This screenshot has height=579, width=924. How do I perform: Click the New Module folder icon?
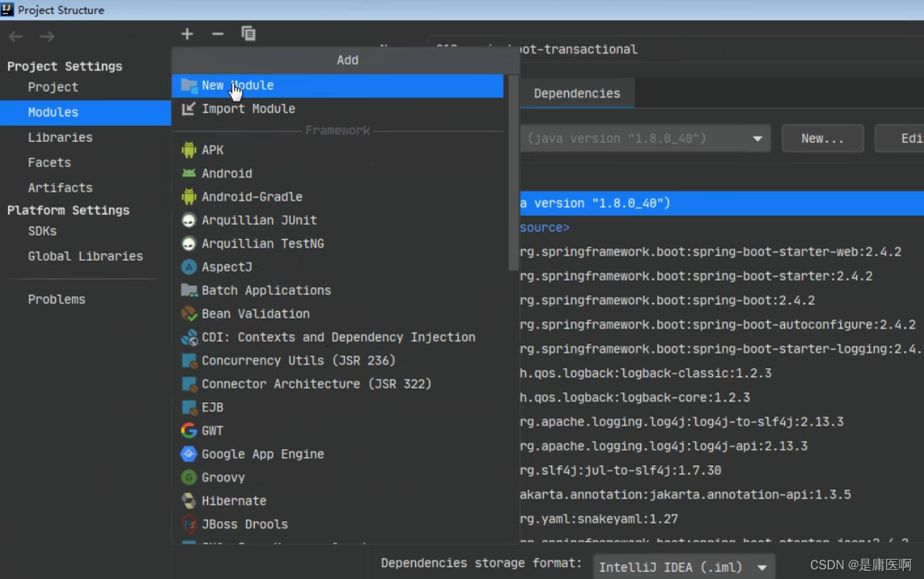189,85
